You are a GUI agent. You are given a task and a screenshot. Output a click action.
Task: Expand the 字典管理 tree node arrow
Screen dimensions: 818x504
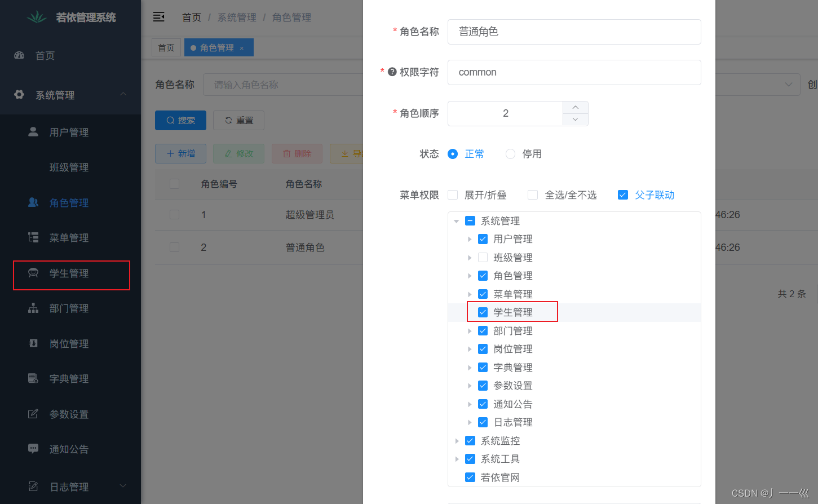click(x=470, y=368)
